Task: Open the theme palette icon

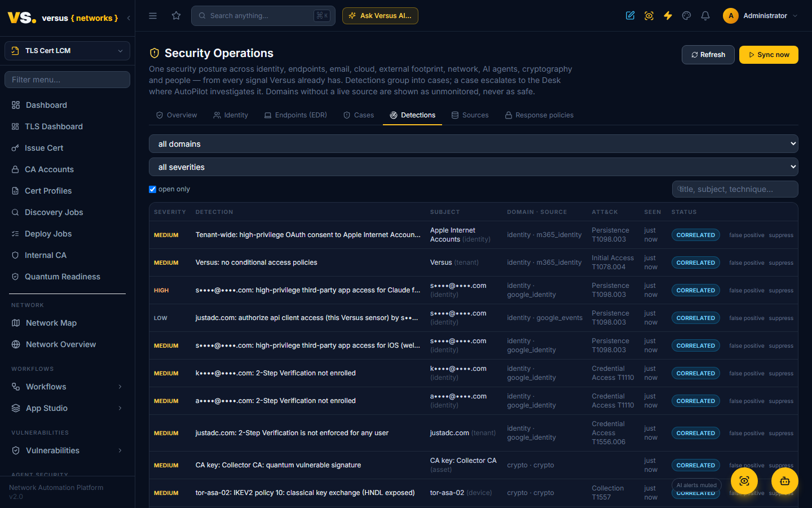Action: [686, 16]
